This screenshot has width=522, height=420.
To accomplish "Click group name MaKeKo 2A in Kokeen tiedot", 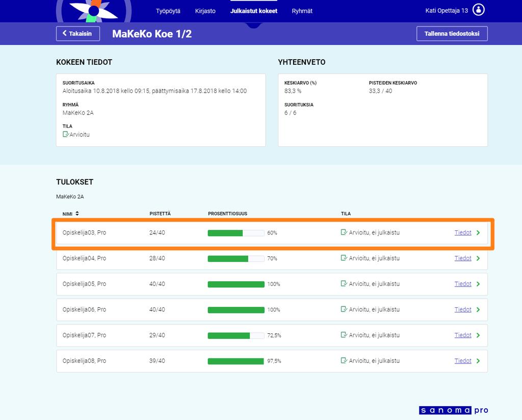I will click(x=78, y=113).
